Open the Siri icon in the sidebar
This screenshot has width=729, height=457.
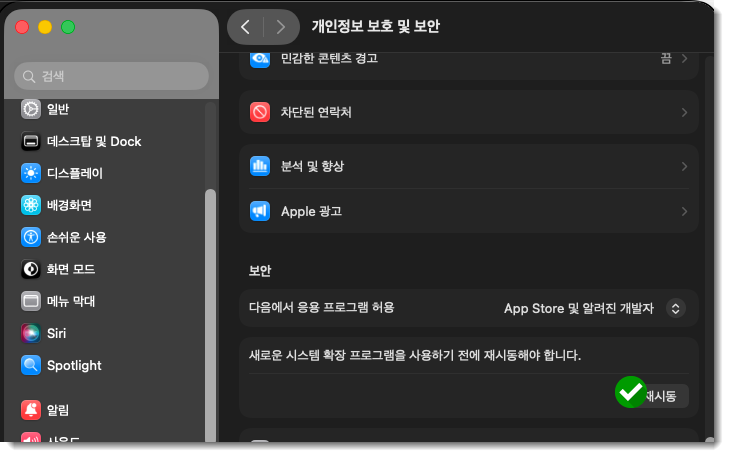31,333
